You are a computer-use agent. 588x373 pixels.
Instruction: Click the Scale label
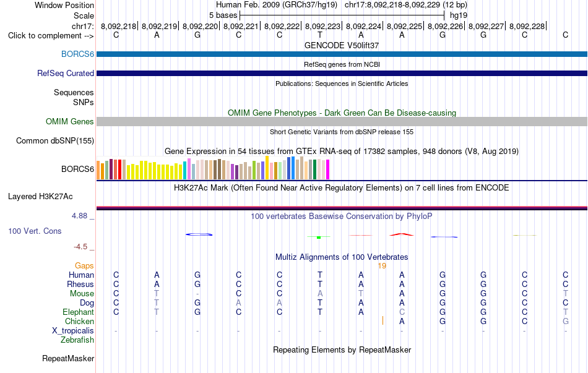pos(84,15)
